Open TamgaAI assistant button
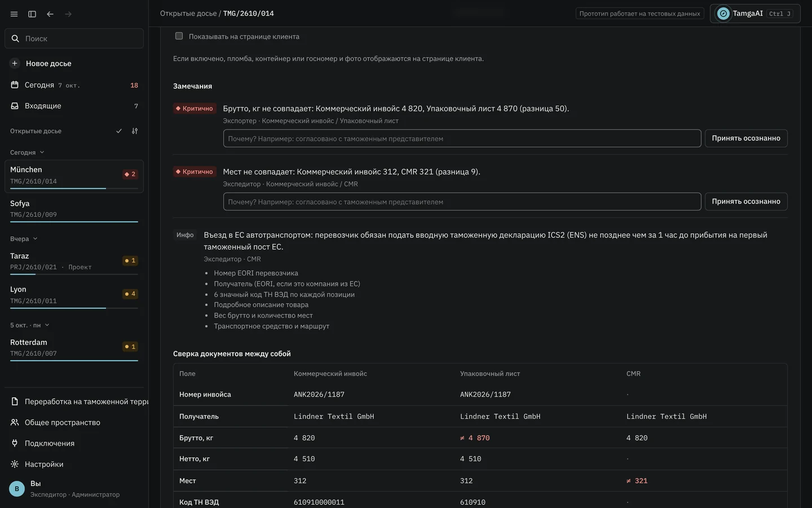Image resolution: width=812 pixels, height=508 pixels. point(755,14)
